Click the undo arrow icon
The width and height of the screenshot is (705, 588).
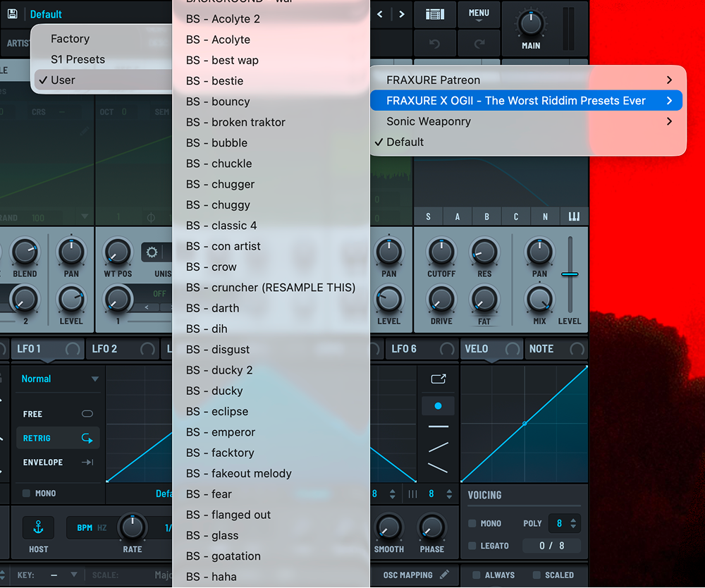(x=434, y=44)
